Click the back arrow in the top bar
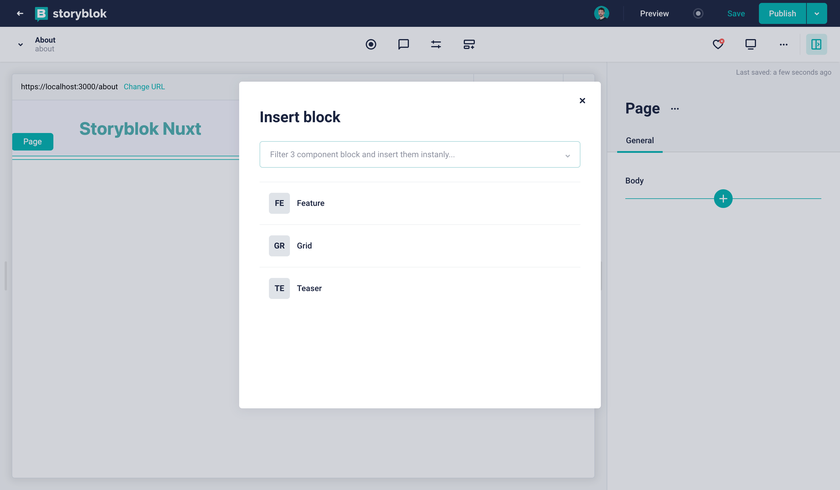The height and width of the screenshot is (490, 840). coord(20,13)
